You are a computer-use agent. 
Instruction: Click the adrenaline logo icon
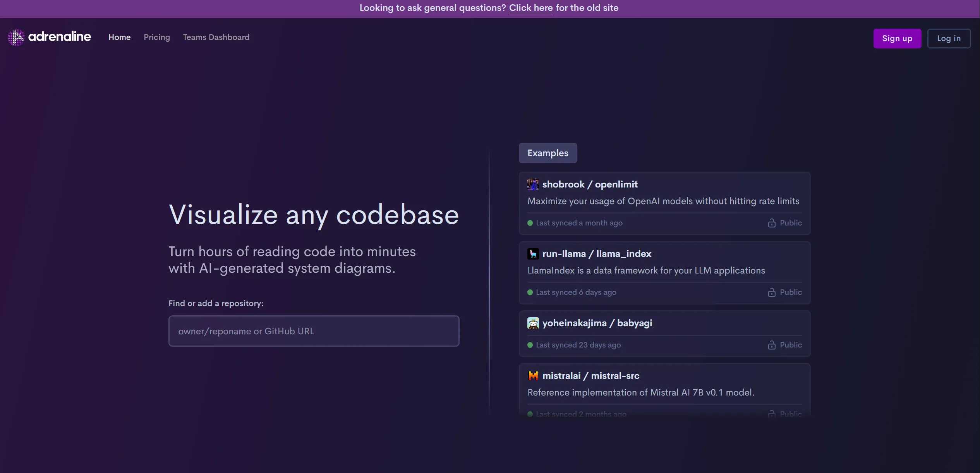point(16,37)
